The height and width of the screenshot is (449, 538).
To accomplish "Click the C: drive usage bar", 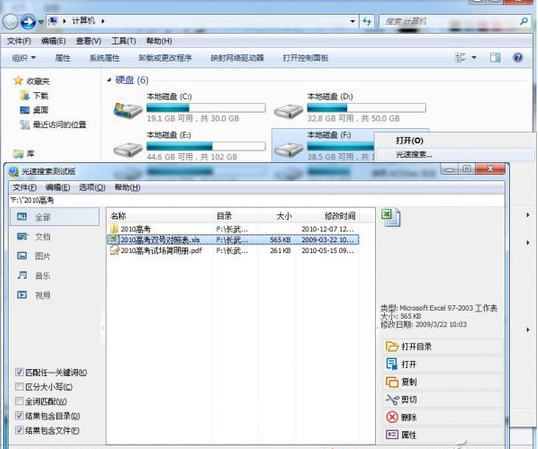I will pos(206,108).
